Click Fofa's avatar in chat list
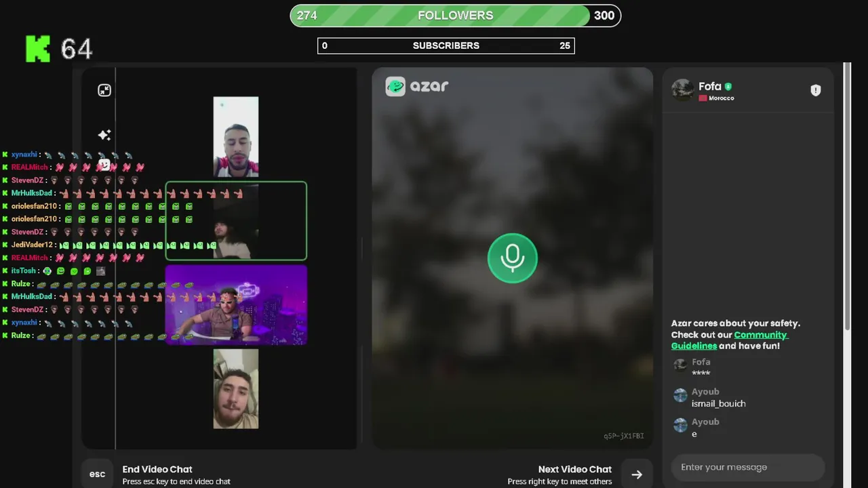 pos(680,366)
